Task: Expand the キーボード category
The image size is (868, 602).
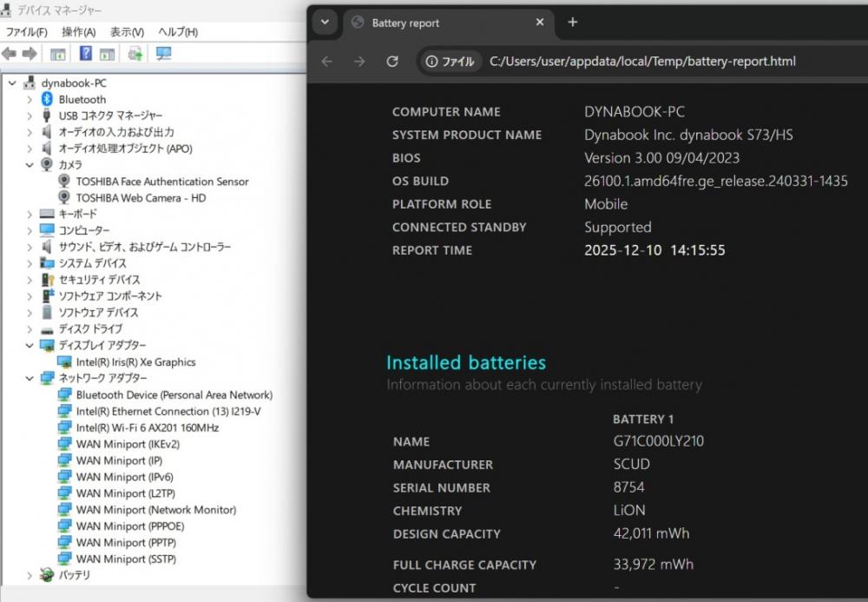Action: (x=30, y=214)
